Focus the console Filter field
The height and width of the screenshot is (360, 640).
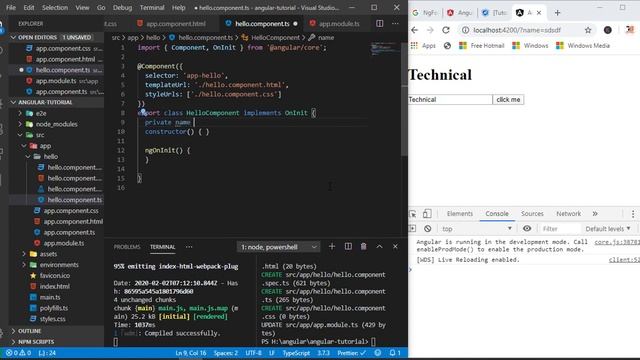[560, 229]
